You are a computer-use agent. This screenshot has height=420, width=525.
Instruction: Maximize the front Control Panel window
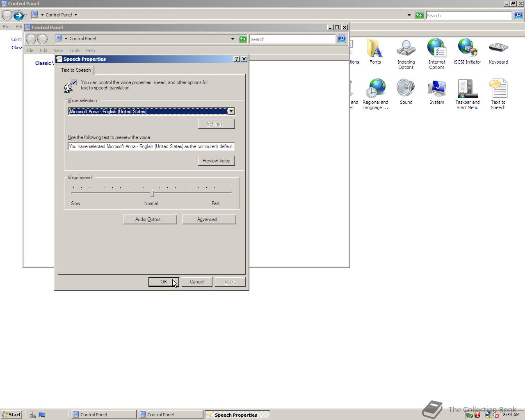[x=337, y=27]
